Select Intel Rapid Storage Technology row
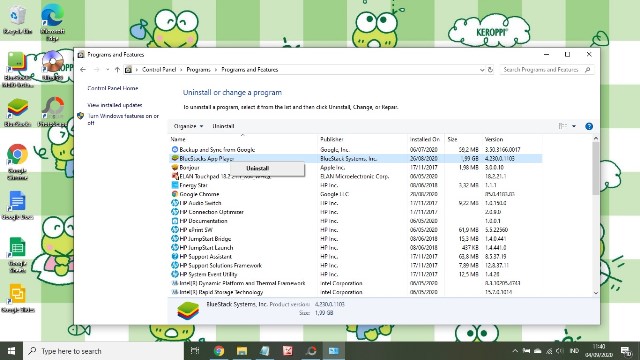Screen dimensions: 640x360 356,292
